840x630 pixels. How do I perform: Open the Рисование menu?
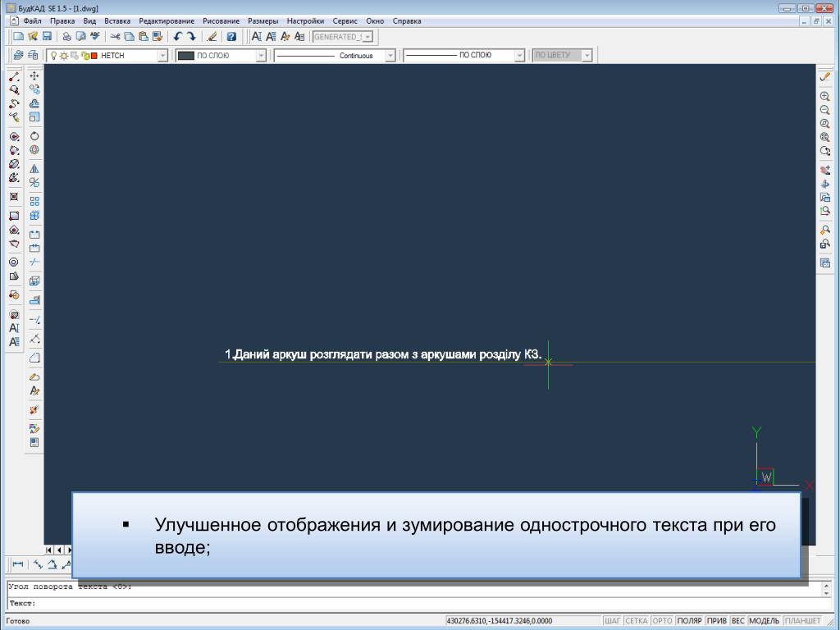point(221,21)
